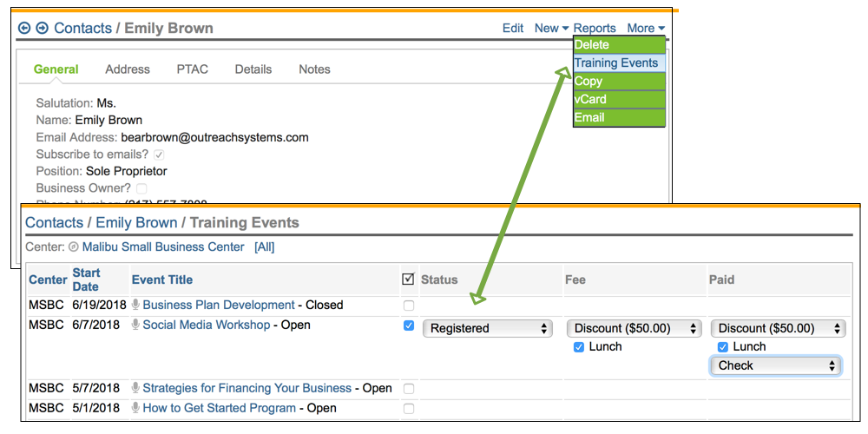
Task: Click the center icon before Malibu Small Business
Action: 74,247
